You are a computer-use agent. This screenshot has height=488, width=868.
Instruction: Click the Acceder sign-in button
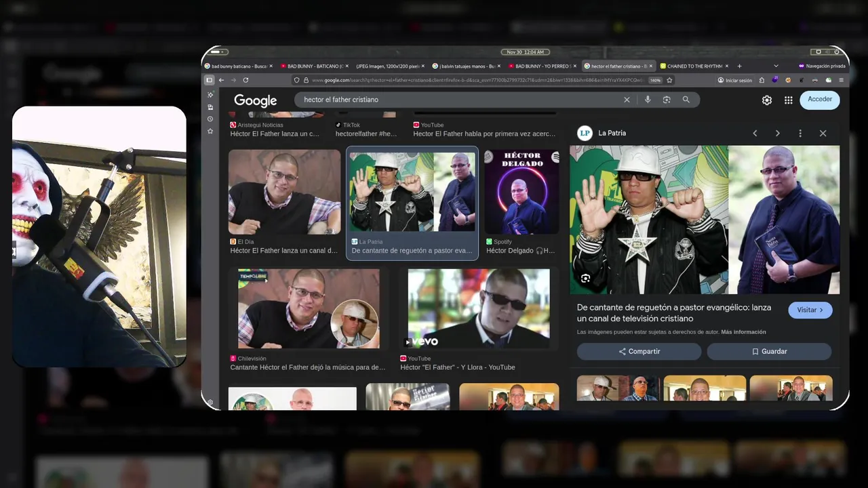(x=820, y=100)
